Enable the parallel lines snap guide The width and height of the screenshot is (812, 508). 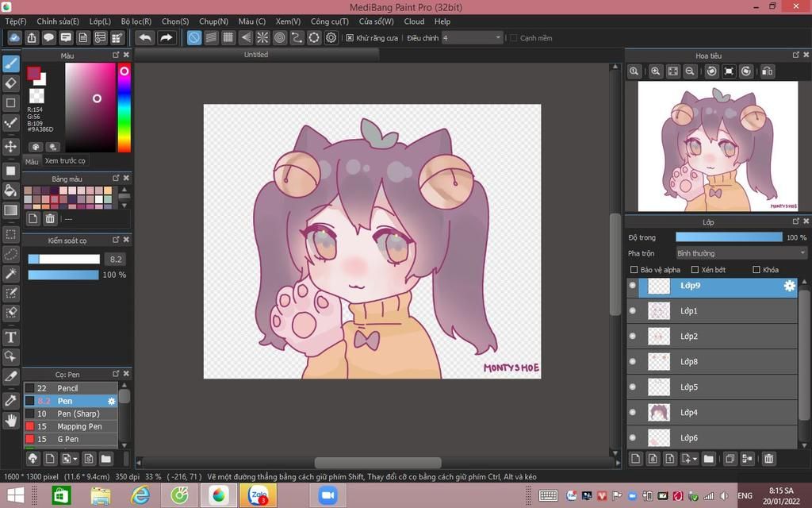coord(211,38)
